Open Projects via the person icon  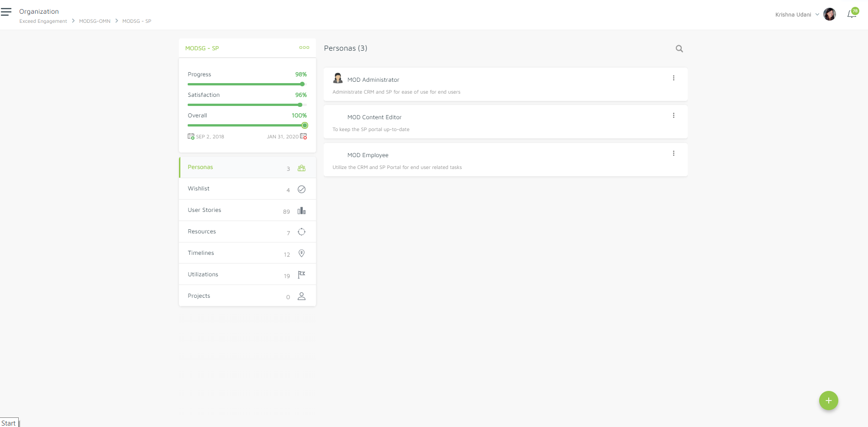click(x=301, y=296)
